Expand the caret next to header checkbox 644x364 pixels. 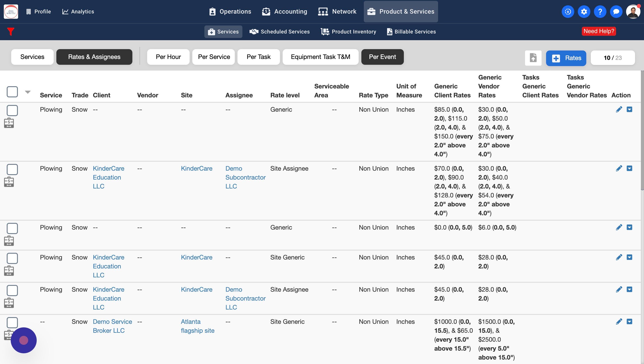[x=28, y=92]
